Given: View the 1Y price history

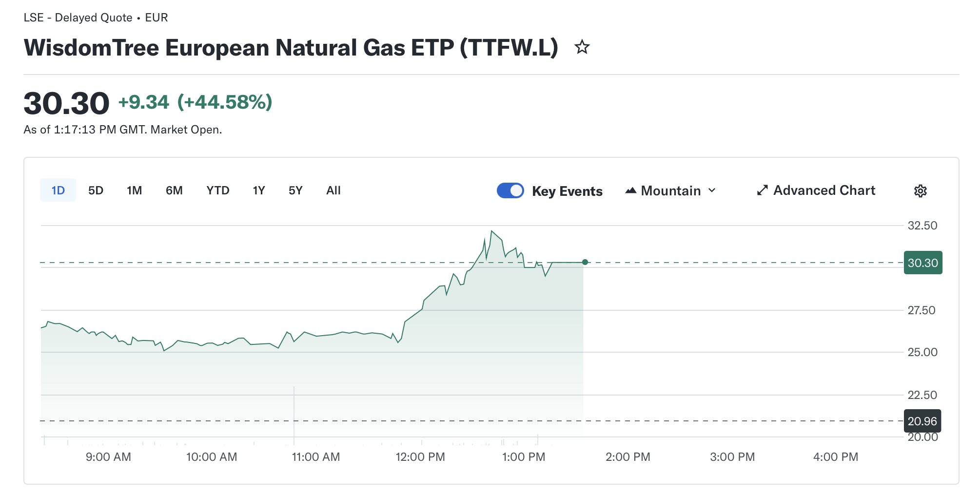Looking at the screenshot, I should [x=259, y=190].
